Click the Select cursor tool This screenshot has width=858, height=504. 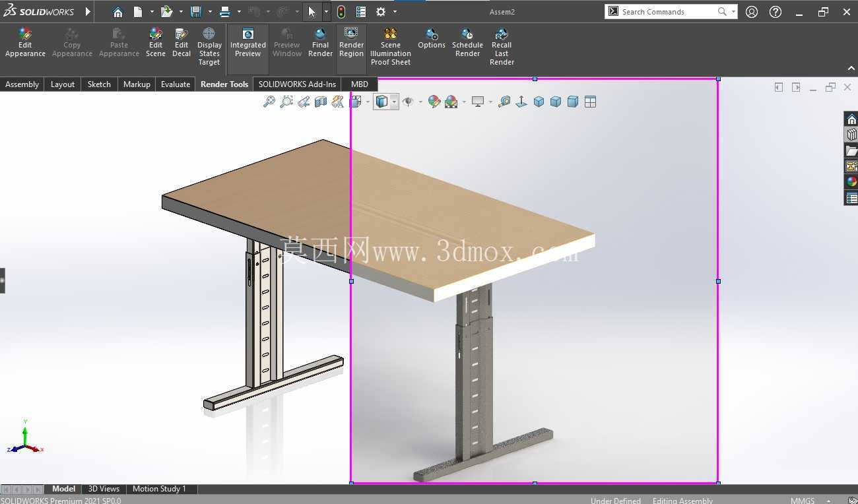coord(312,12)
